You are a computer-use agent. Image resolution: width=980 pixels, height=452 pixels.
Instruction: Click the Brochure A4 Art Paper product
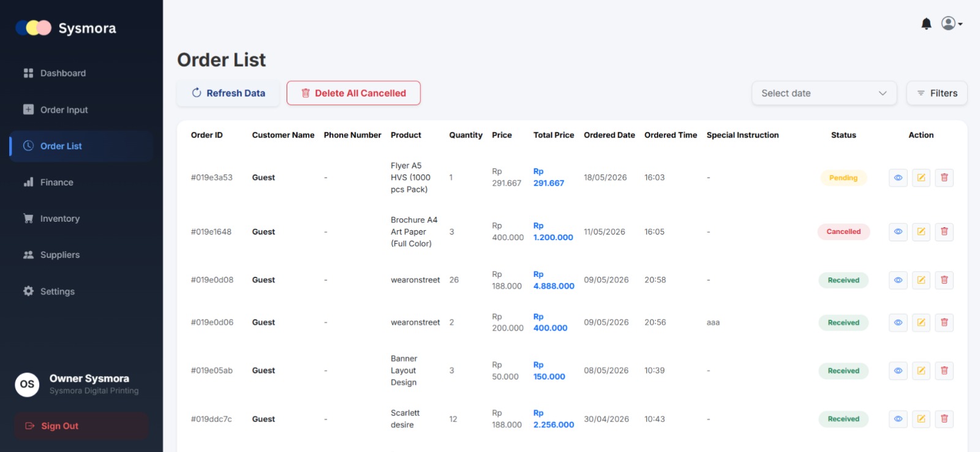pyautogui.click(x=414, y=232)
